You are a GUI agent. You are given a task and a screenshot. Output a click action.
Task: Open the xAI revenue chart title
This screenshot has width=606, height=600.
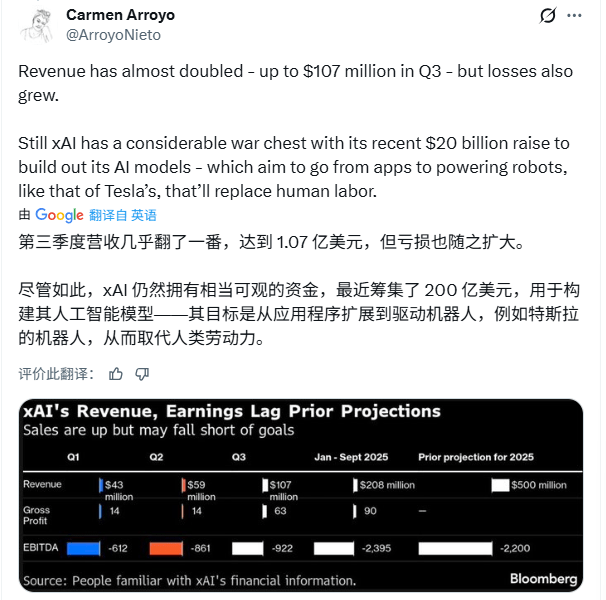click(x=232, y=411)
